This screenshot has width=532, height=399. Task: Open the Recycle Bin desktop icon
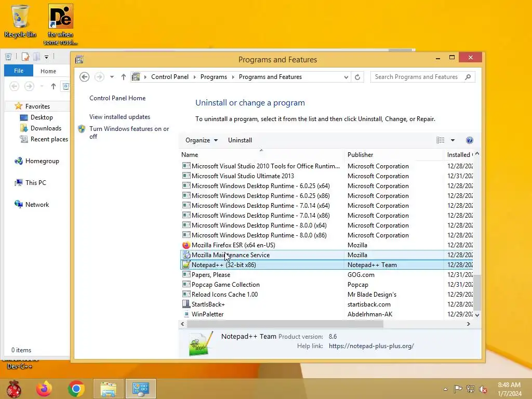(20, 21)
